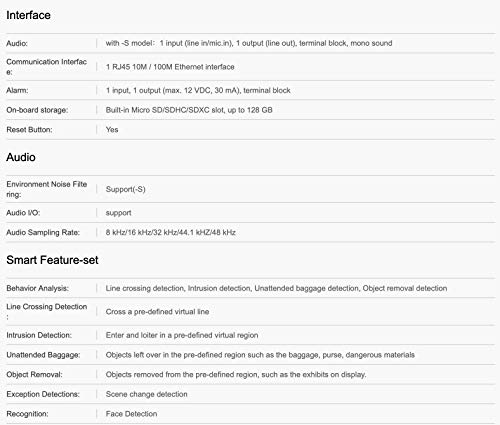Screen dimensions: 500x425
Task: Click the Interface section heading
Action: (x=28, y=15)
